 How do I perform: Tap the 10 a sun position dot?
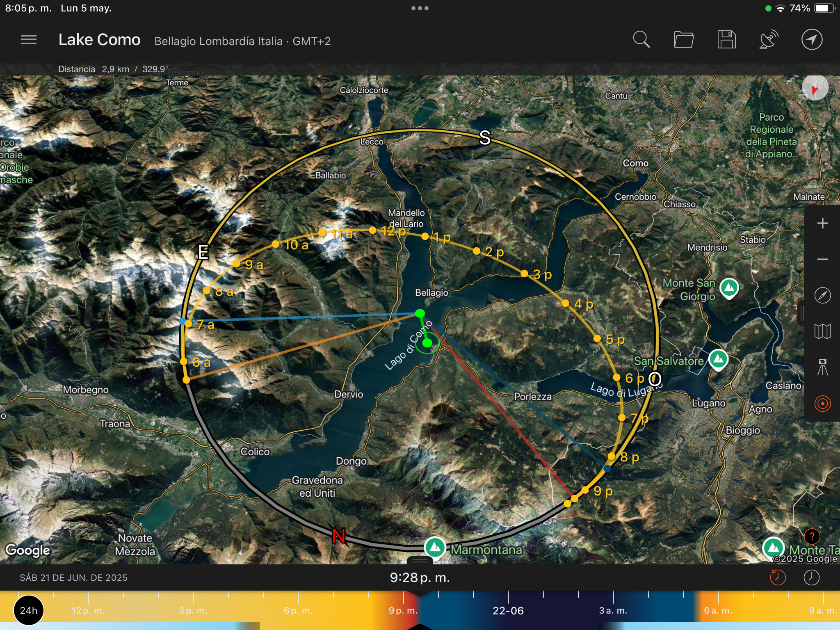click(x=276, y=244)
